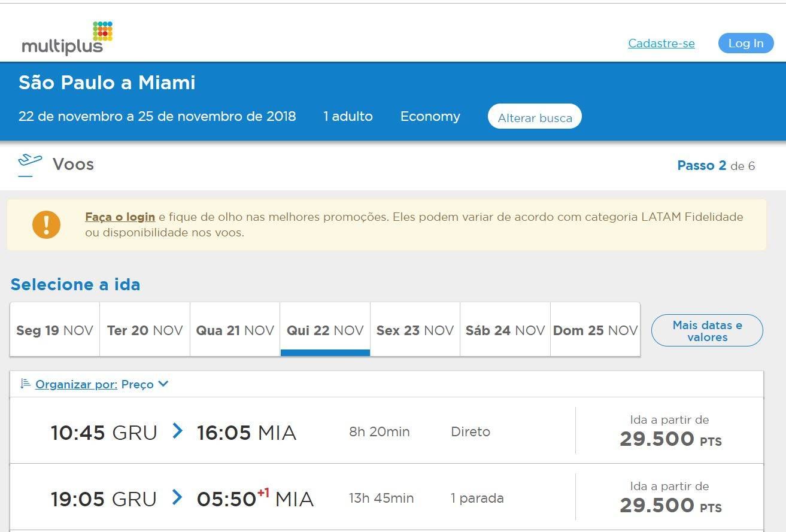Click the Alterar busca button
Viewport: 786px width, 532px height.
coord(535,117)
